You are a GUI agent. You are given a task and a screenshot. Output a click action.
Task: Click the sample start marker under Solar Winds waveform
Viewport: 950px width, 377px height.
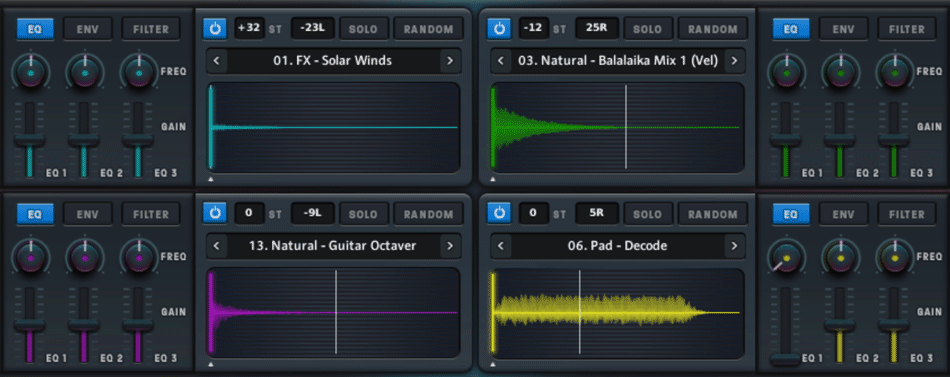[210, 179]
